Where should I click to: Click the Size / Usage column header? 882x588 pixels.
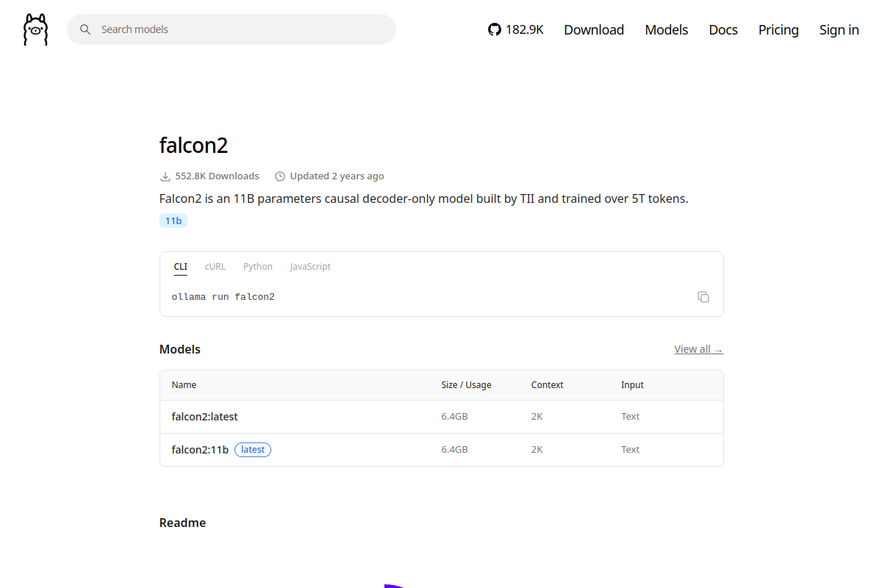coord(467,385)
